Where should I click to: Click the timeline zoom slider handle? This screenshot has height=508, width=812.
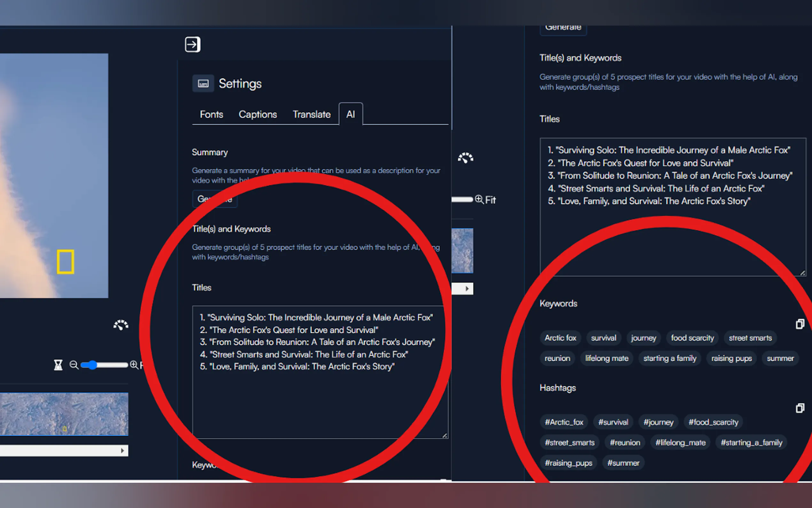92,365
